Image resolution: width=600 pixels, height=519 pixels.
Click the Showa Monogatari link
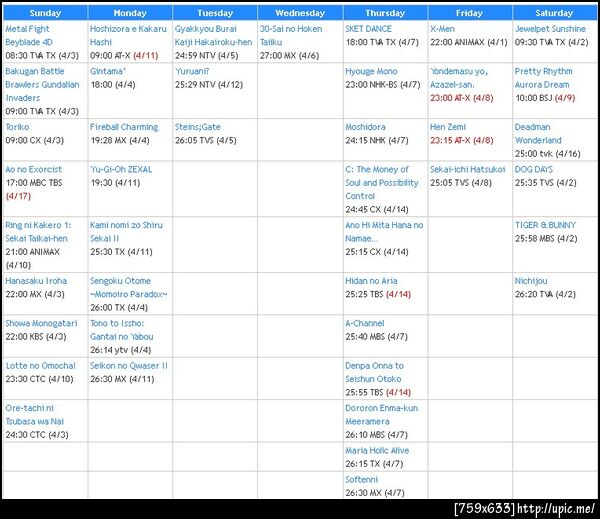click(x=41, y=323)
